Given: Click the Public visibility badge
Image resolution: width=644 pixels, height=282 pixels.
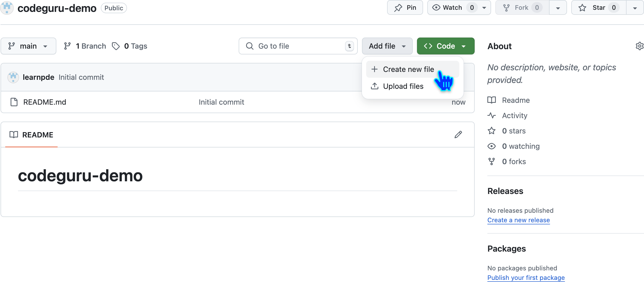Looking at the screenshot, I should 114,8.
